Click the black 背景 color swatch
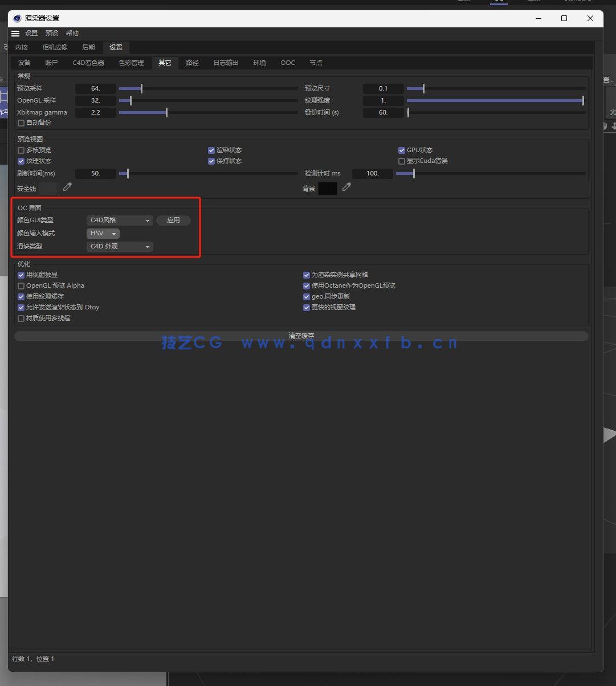This screenshot has height=686, width=616. point(328,188)
